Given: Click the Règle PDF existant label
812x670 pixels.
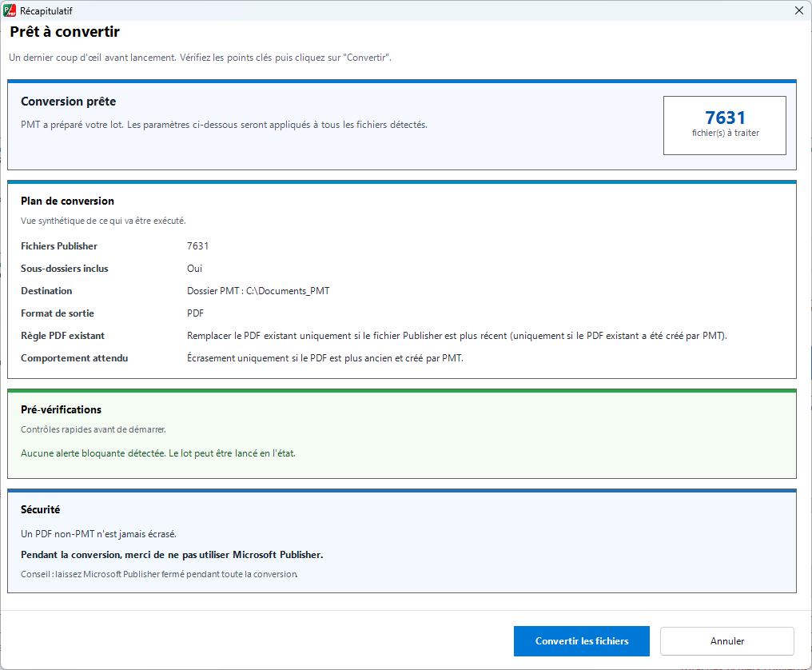Looking at the screenshot, I should point(62,336).
